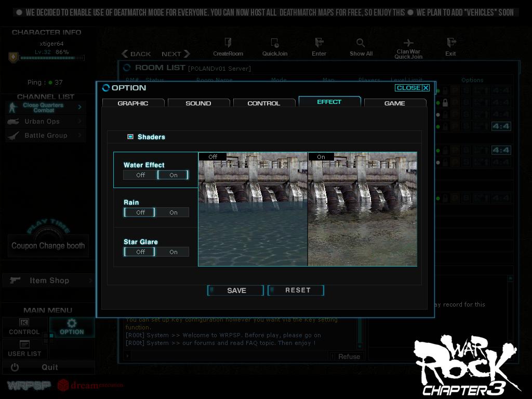Set Star Glare to Off

(x=139, y=252)
